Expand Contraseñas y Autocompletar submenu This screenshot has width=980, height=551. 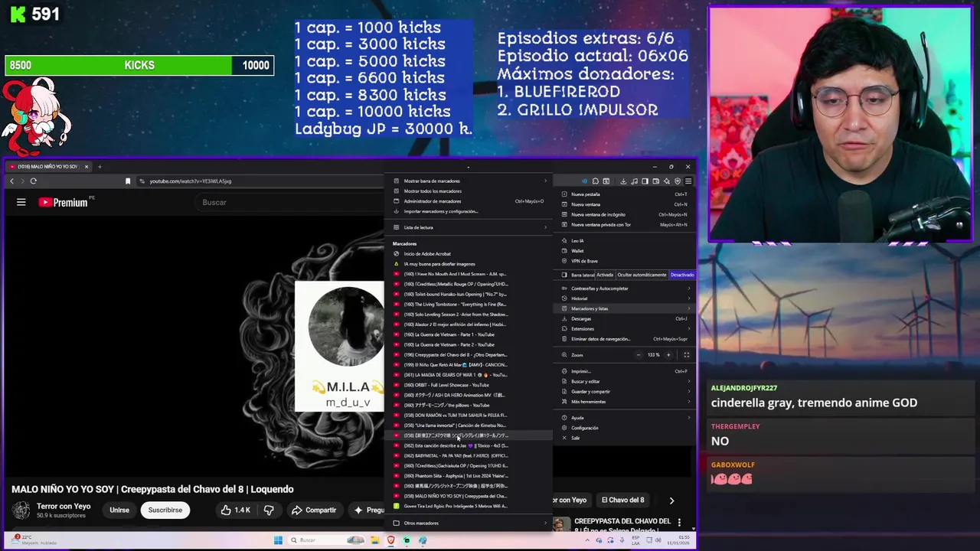tap(625, 289)
